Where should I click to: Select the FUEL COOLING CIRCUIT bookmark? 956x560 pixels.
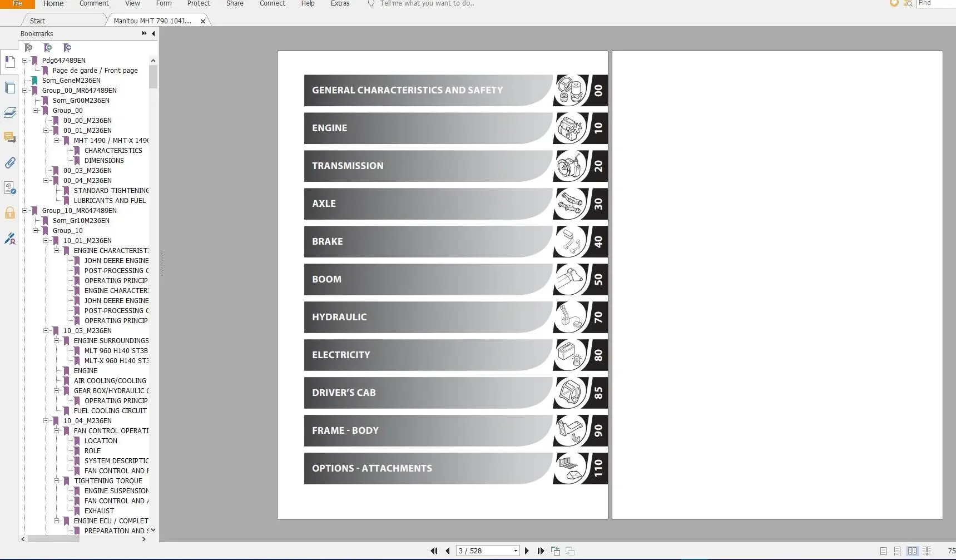tap(110, 410)
